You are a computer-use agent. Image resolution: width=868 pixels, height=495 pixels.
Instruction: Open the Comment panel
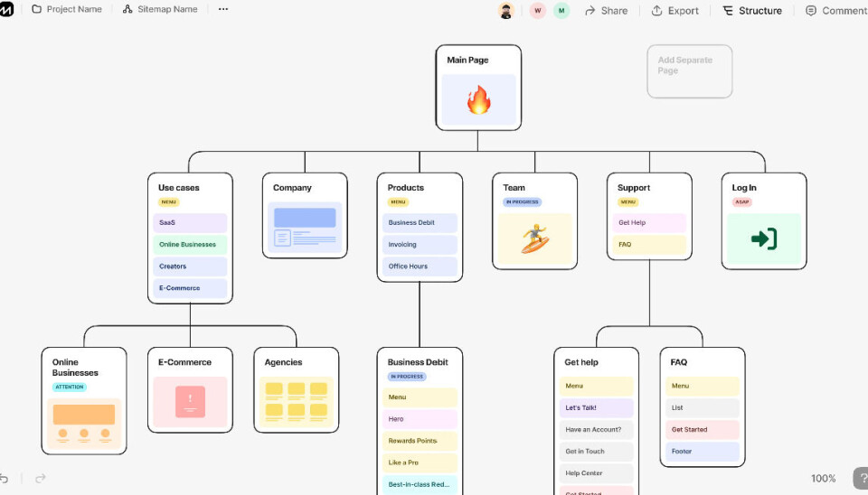point(836,11)
